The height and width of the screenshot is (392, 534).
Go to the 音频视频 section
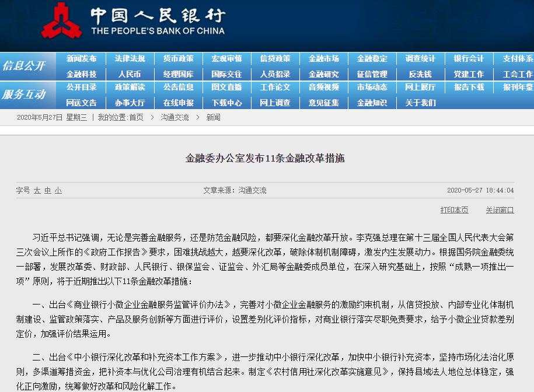click(323, 87)
